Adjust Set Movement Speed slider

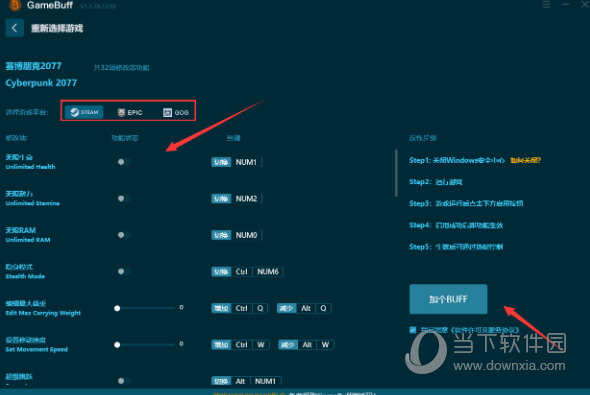(145, 345)
